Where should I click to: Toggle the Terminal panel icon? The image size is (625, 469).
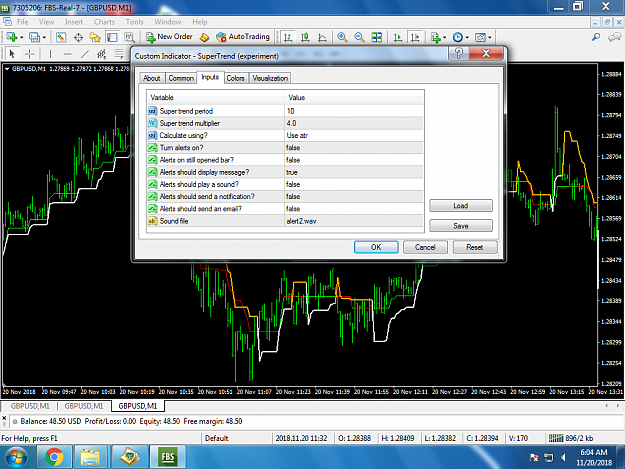pyautogui.click(x=112, y=37)
